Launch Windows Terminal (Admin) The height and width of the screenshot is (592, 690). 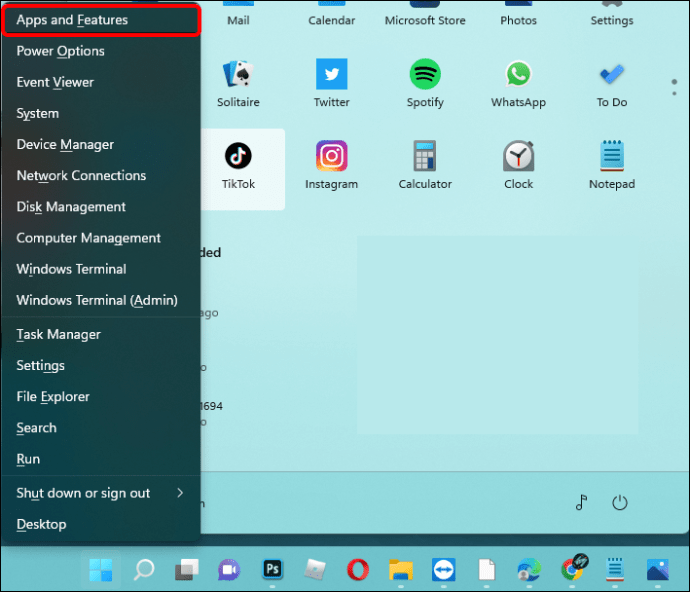coord(101,300)
